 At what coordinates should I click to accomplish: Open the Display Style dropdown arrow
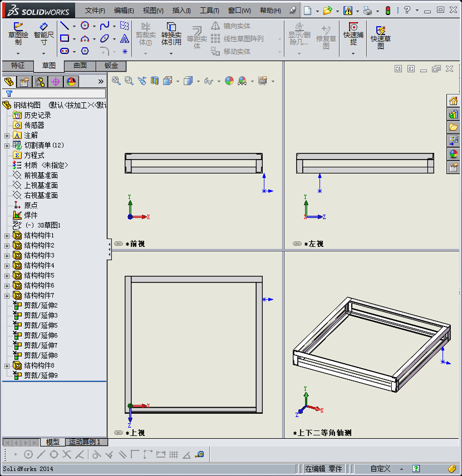(x=198, y=81)
